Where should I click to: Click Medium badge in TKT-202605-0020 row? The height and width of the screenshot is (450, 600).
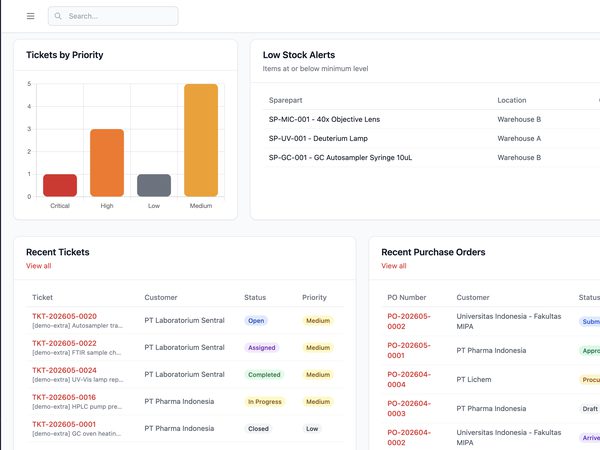point(318,321)
